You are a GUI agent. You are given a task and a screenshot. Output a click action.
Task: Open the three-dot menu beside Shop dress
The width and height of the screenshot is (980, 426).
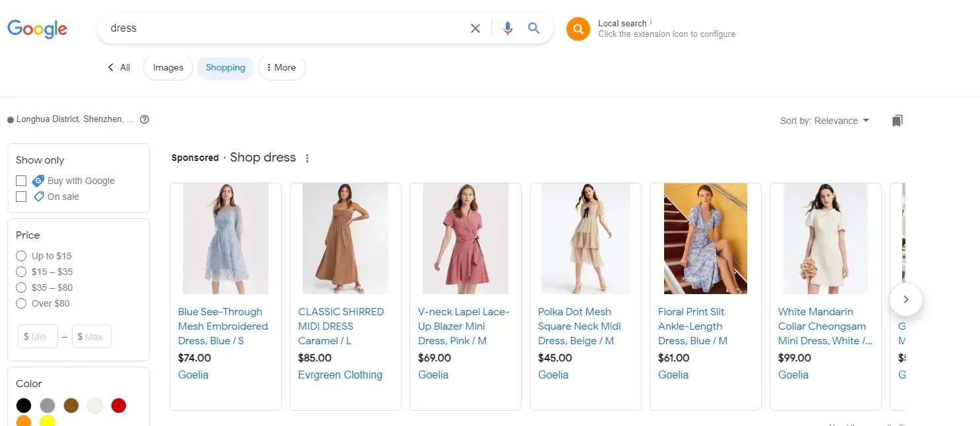(x=307, y=158)
